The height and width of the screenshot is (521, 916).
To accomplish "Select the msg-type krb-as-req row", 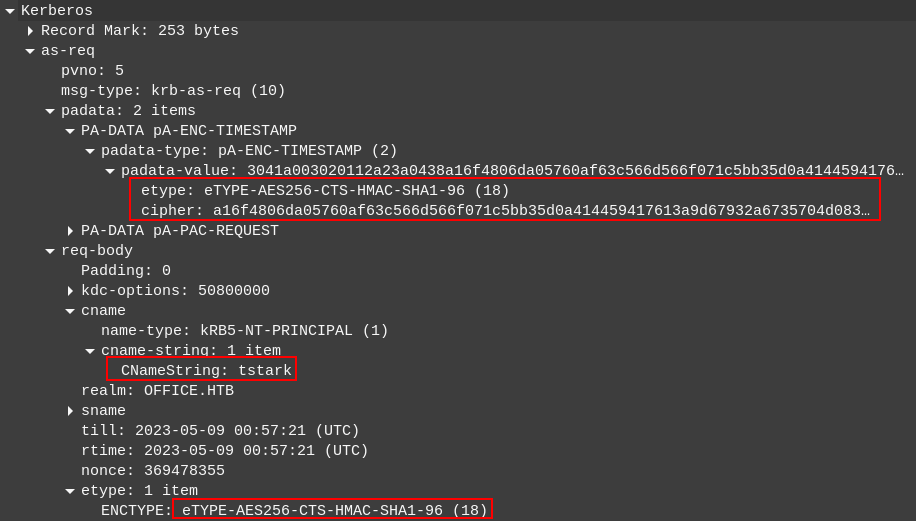I will tap(173, 91).
